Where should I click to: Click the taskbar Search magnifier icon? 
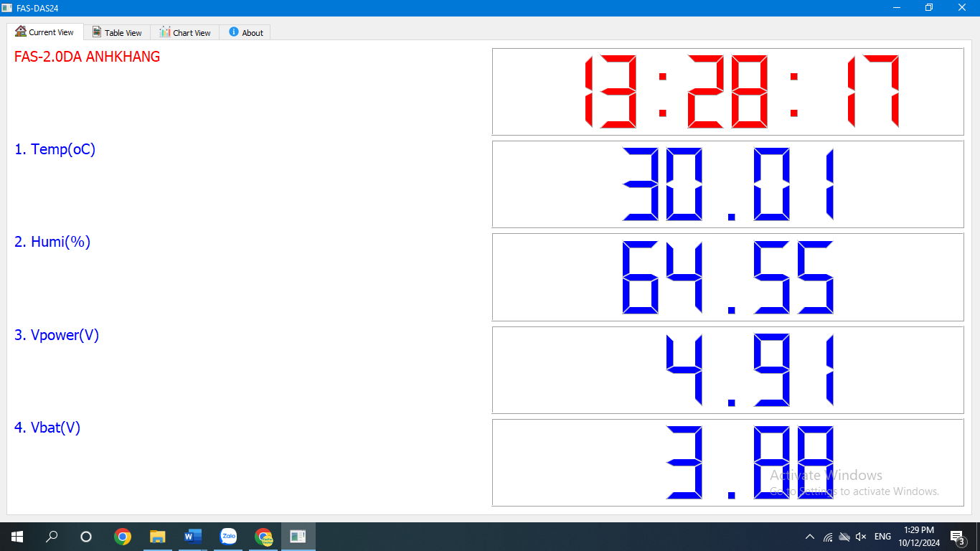(52, 536)
